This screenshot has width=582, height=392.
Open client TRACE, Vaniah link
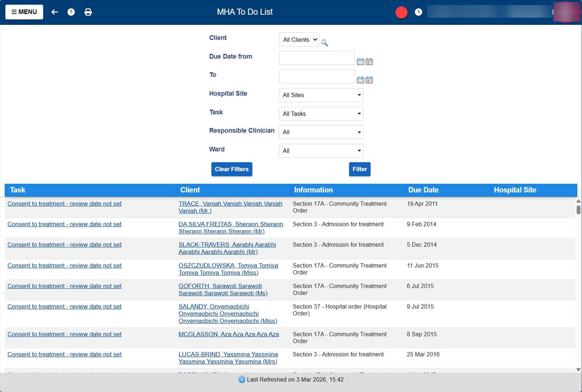[x=230, y=207]
